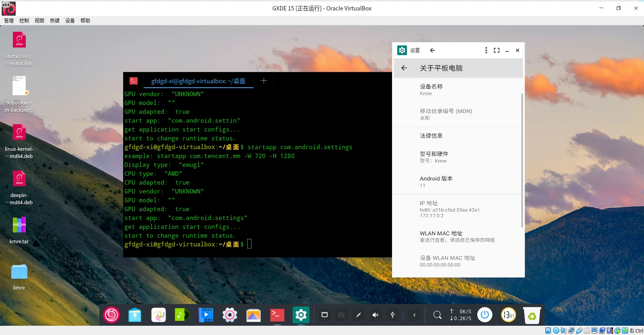
Task: Select the kmre.tar archive on desktop
Action: pyautogui.click(x=19, y=230)
